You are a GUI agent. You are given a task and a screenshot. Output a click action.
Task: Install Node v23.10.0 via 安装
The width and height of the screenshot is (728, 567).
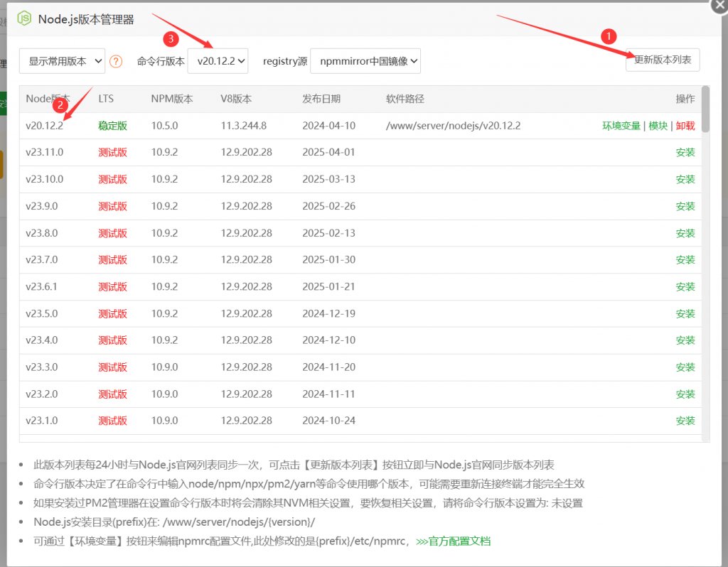[685, 179]
